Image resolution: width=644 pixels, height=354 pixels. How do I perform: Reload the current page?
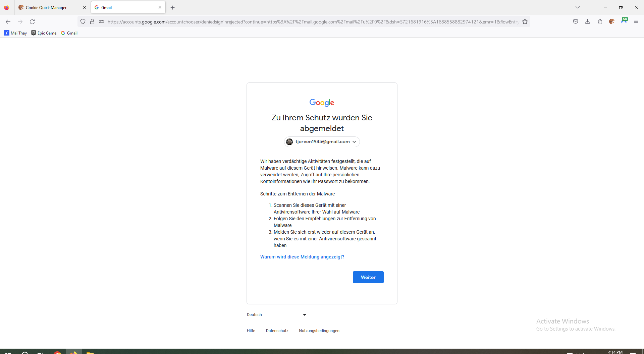[x=32, y=22]
